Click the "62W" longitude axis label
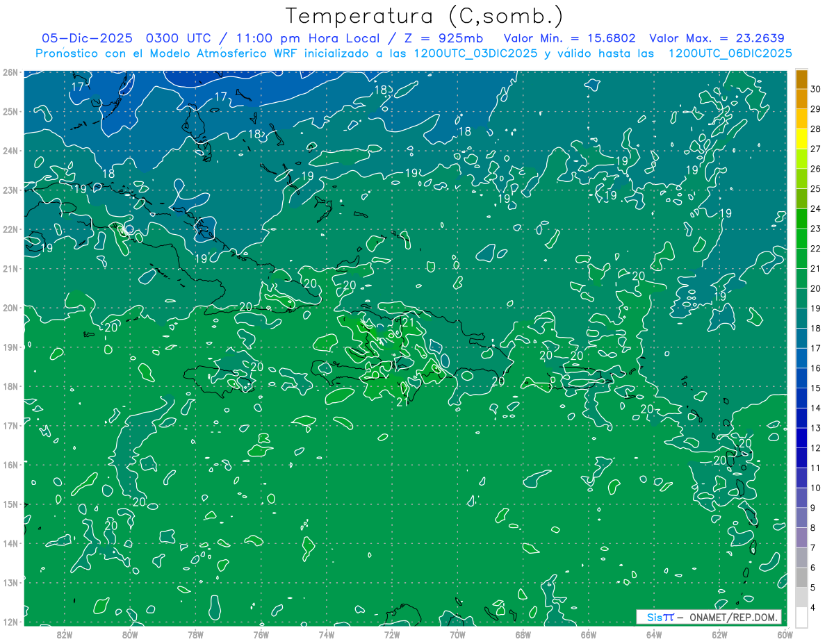 pyautogui.click(x=719, y=634)
